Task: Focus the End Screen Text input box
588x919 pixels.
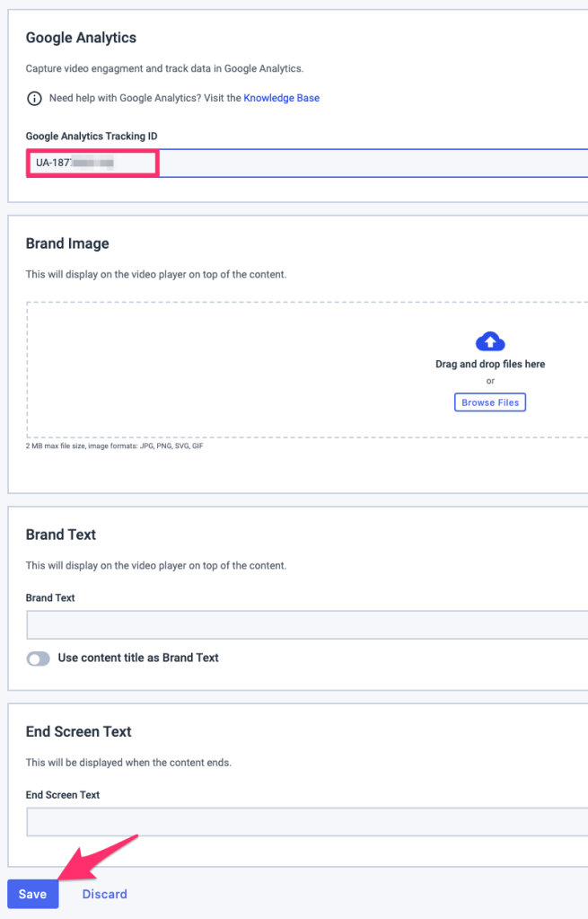Action: click(x=307, y=822)
